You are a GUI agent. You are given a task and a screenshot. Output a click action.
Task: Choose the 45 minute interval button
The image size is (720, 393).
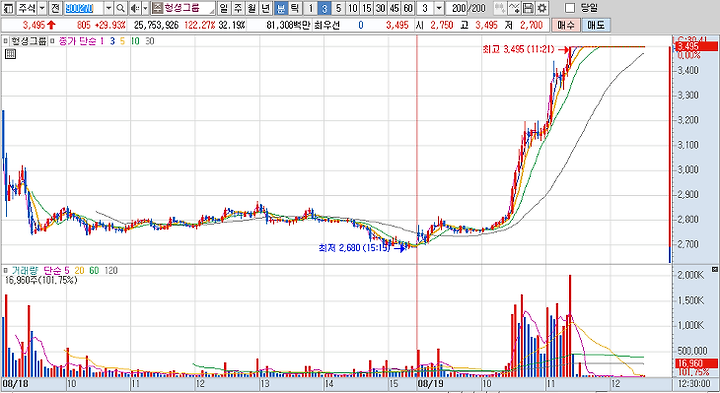[x=394, y=8]
